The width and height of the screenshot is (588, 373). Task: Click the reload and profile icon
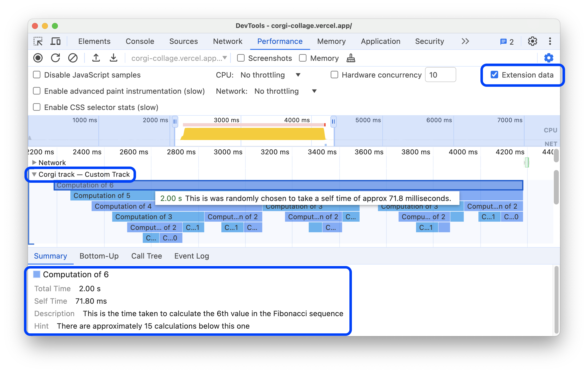click(x=56, y=58)
